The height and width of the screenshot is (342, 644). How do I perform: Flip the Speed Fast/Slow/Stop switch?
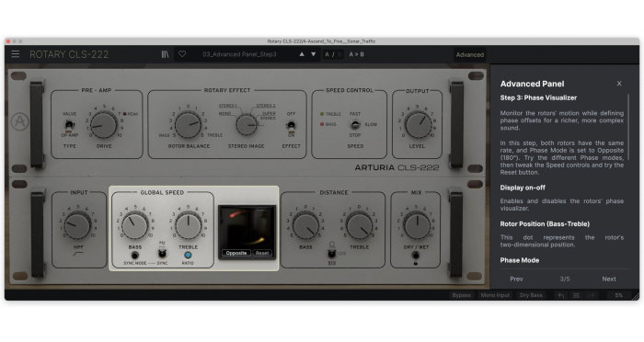point(355,124)
